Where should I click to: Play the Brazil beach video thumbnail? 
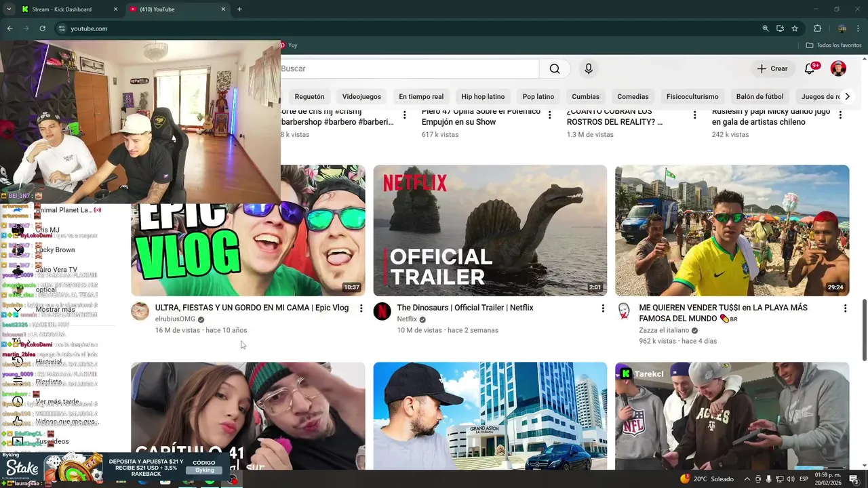tap(732, 230)
